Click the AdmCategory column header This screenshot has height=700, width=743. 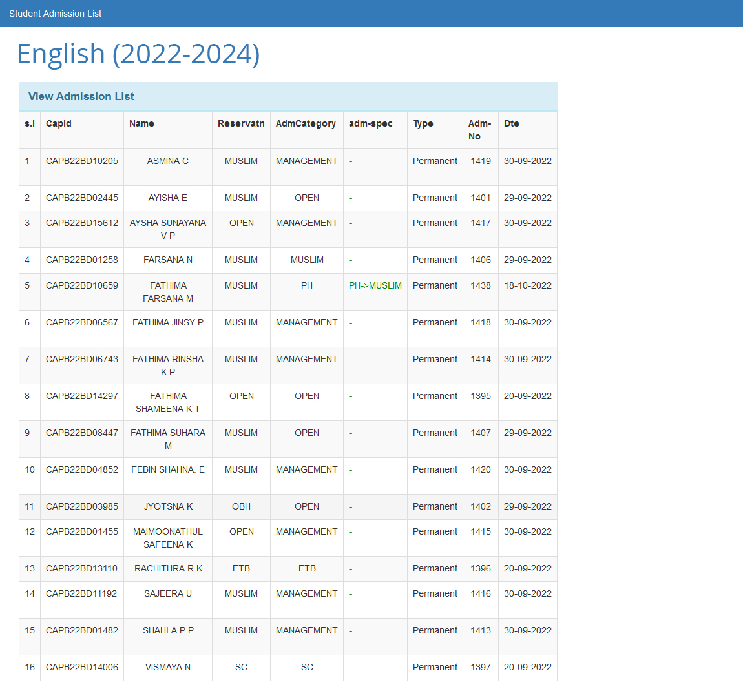(306, 123)
